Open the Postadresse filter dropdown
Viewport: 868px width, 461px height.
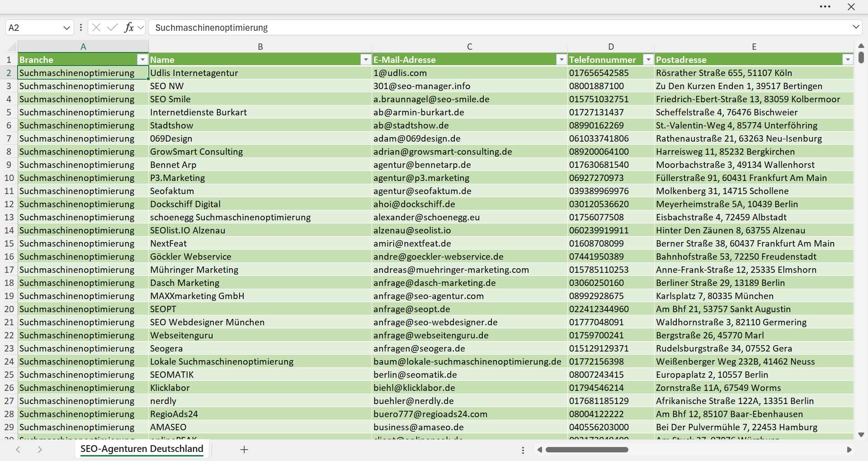tap(848, 60)
